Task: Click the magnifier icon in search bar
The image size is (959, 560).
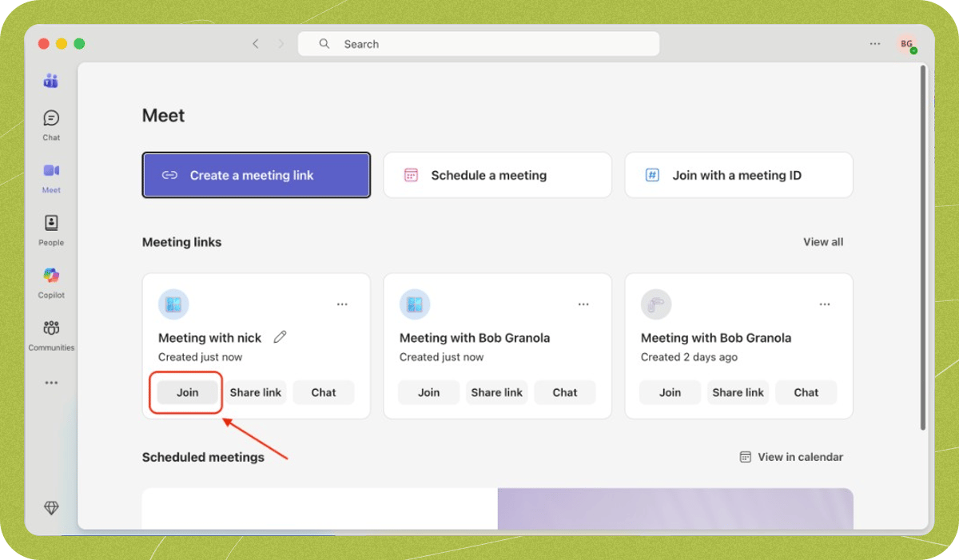Action: pos(324,44)
